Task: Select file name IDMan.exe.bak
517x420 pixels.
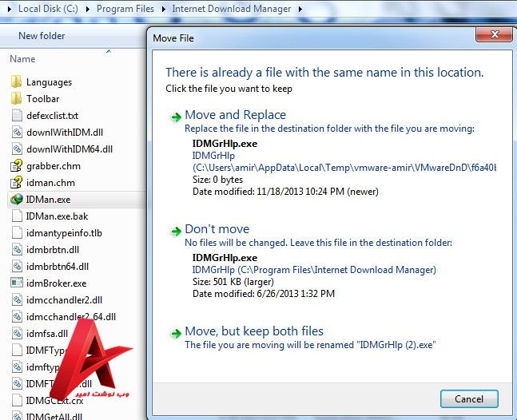Action: tap(57, 216)
